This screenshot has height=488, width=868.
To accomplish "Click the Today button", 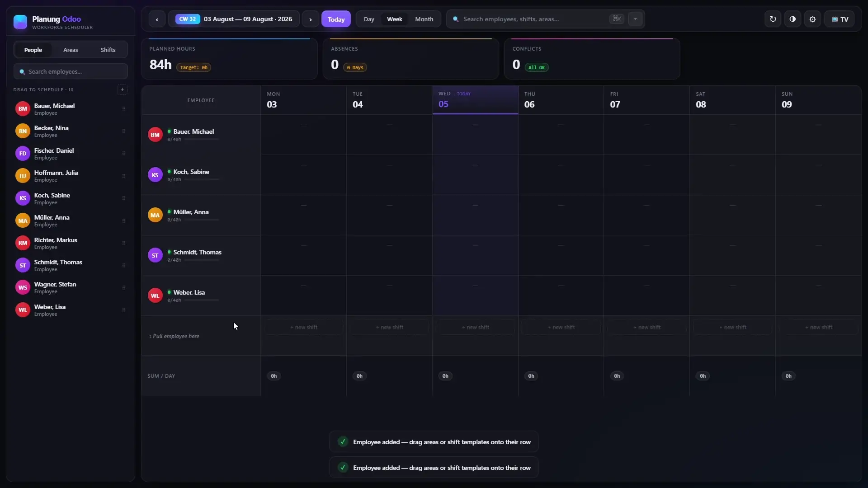I will 336,19.
